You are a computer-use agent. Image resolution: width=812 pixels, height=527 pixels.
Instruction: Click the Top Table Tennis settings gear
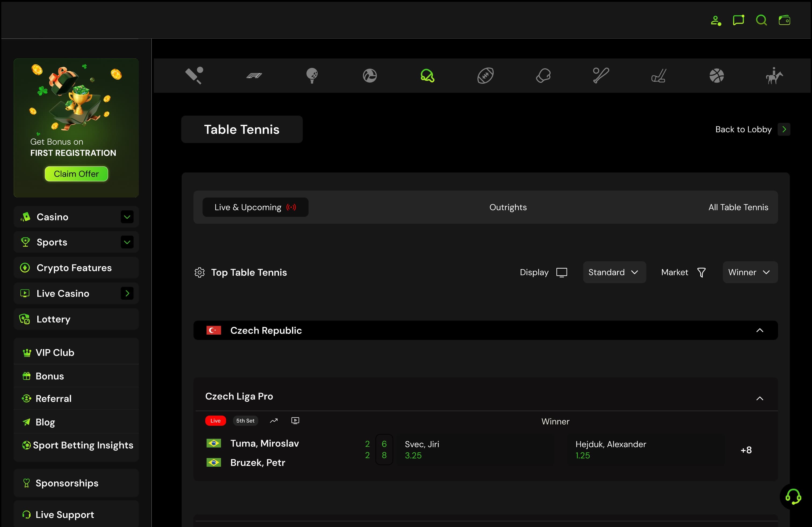200,272
